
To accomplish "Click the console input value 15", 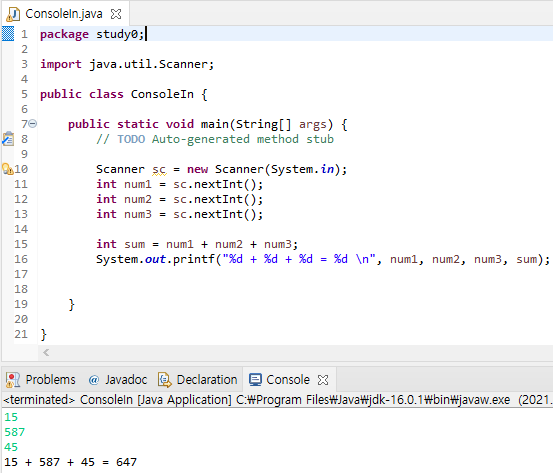I will point(11,417).
